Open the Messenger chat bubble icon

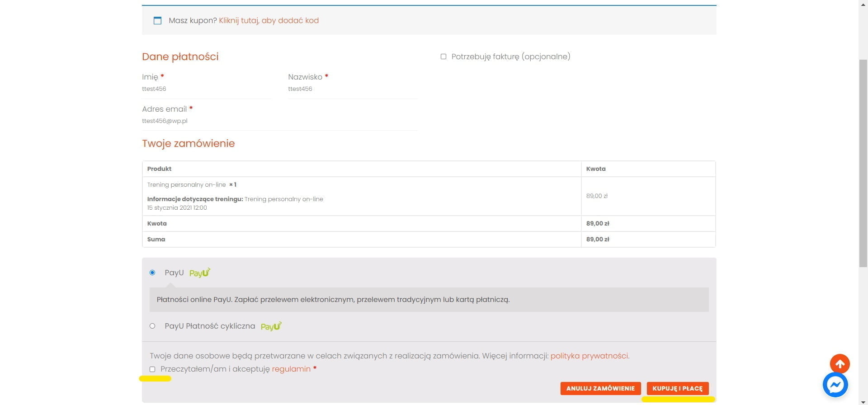tap(835, 385)
